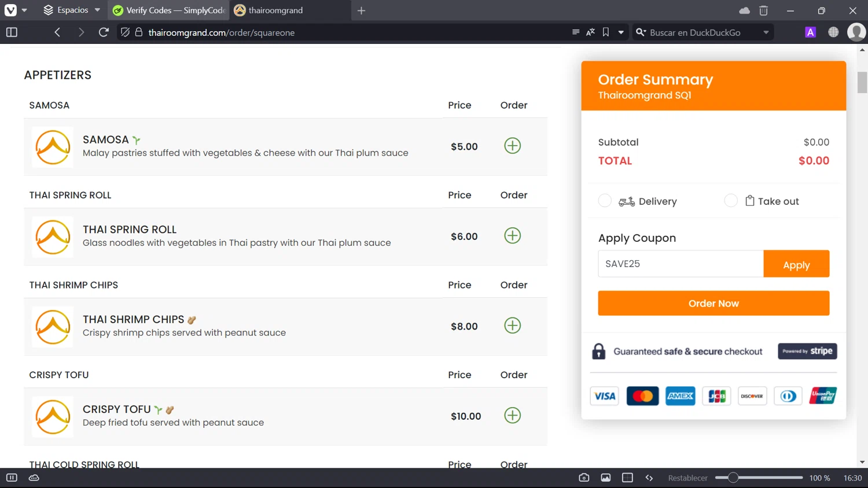Click the Order Now button
The height and width of the screenshot is (488, 868).
[x=713, y=303]
